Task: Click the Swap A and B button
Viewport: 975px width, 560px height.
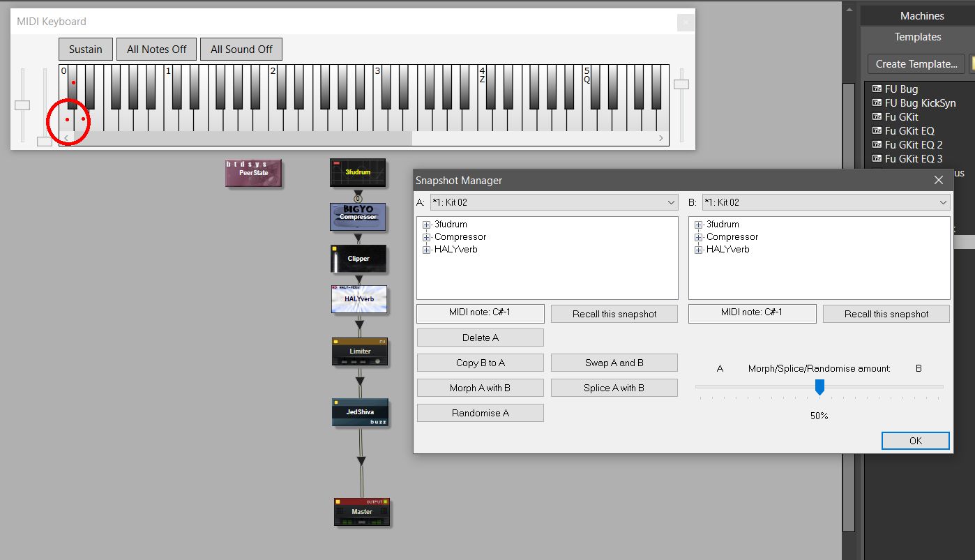Action: click(614, 362)
